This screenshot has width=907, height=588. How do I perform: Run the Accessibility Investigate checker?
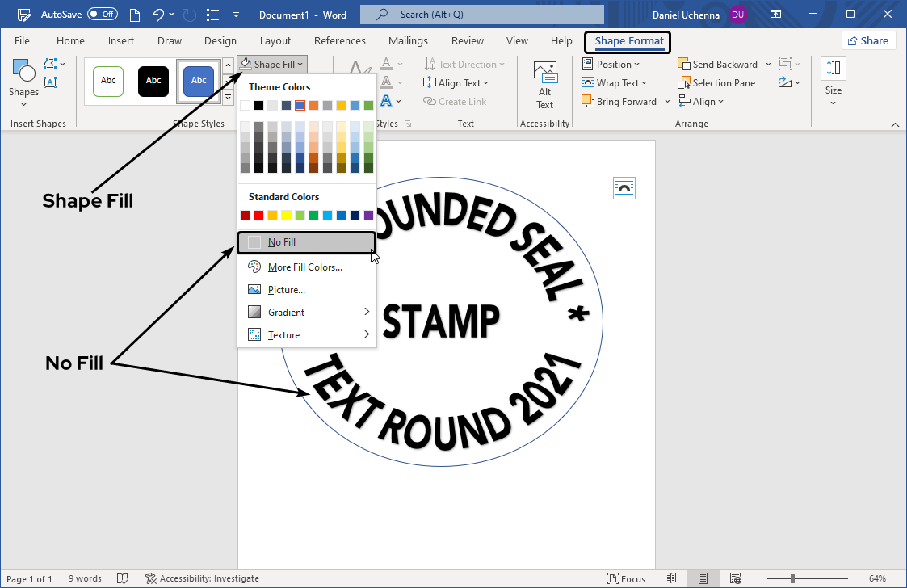click(202, 578)
